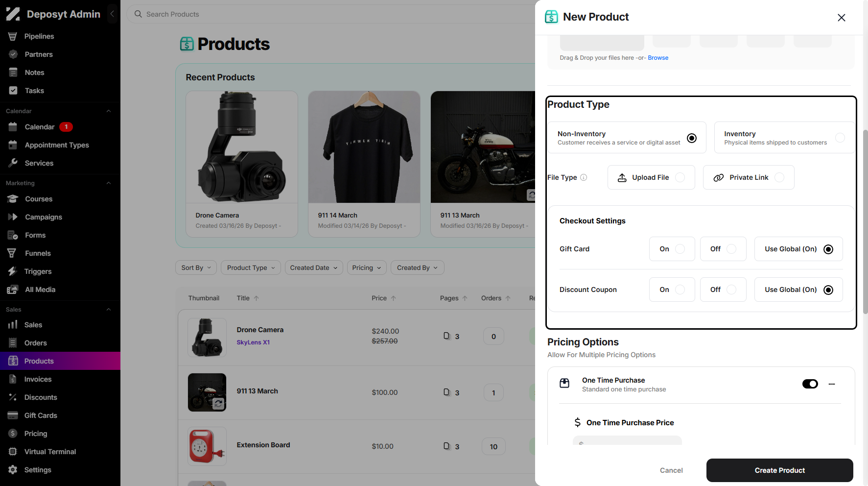Choose Upload File as file type

point(651,177)
